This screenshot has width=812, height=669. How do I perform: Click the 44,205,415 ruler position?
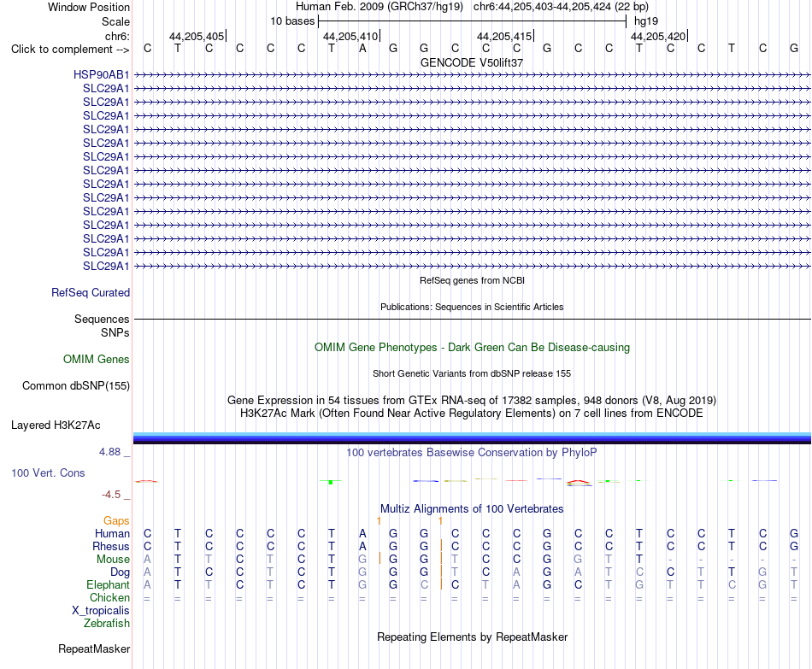click(504, 36)
